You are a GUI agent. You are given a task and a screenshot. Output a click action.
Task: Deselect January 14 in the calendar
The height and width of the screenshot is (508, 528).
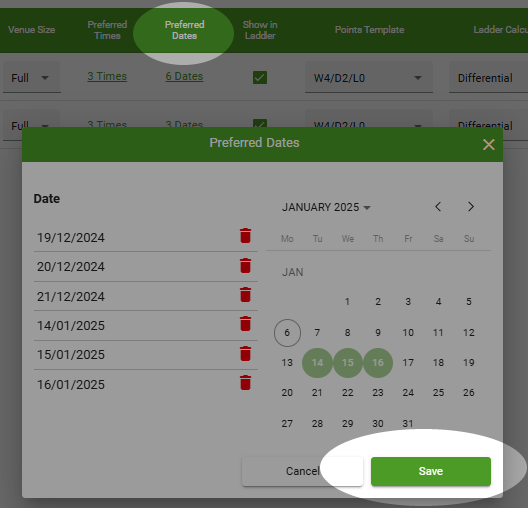click(317, 363)
